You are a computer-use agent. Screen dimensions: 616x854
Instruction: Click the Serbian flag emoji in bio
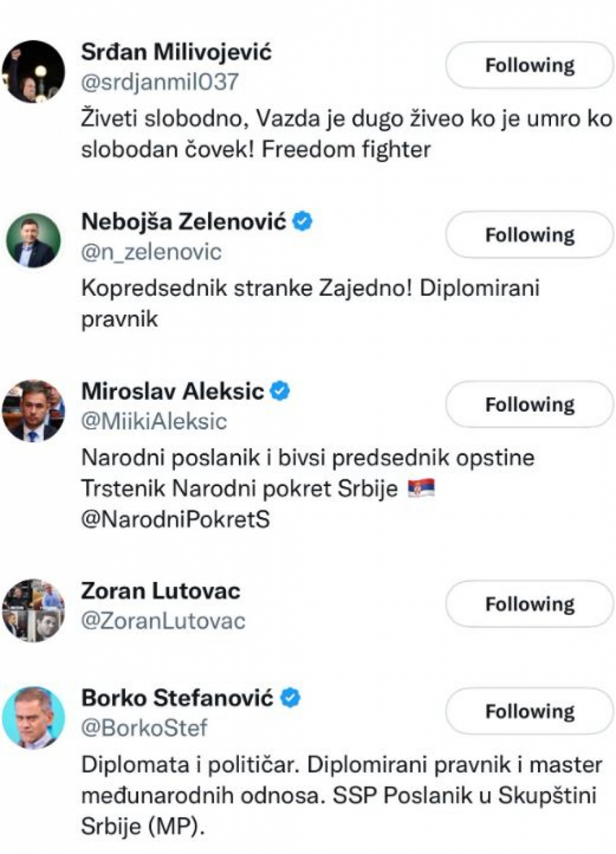(421, 490)
